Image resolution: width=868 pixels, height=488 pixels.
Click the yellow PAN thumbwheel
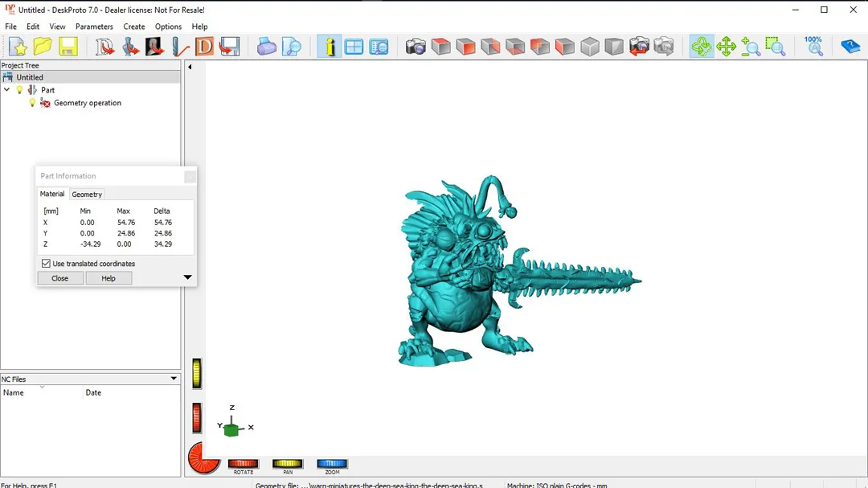pos(288,464)
